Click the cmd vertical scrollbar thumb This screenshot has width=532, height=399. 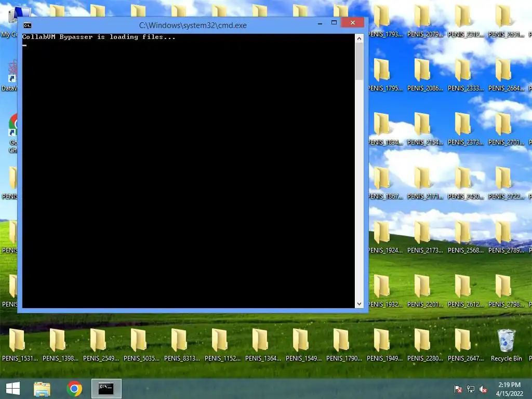pos(359,61)
